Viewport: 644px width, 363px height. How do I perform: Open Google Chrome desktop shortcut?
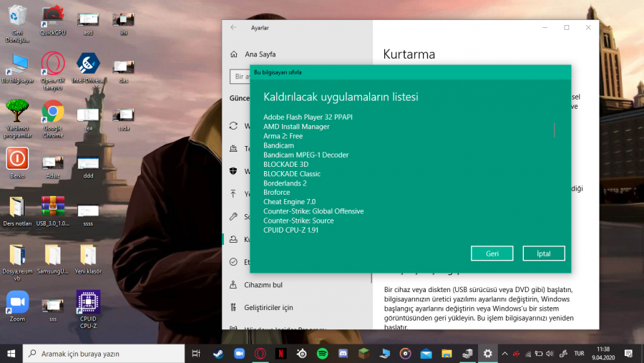pos(52,118)
